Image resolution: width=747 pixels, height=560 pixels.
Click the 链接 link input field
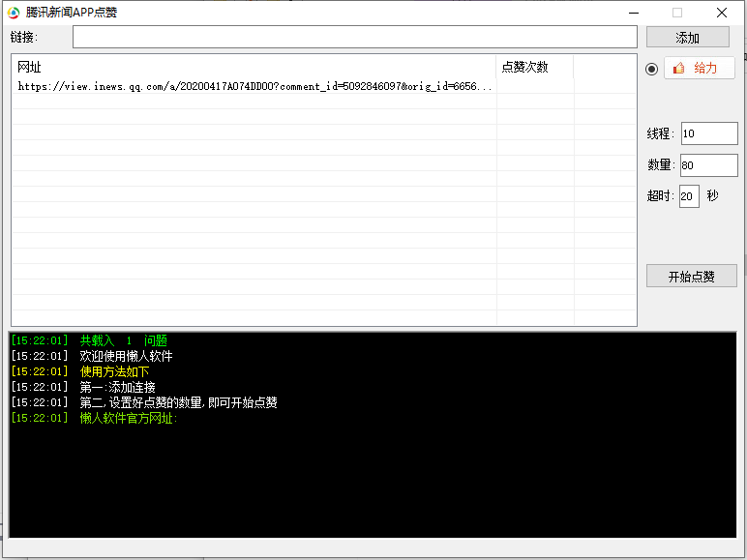(x=355, y=37)
